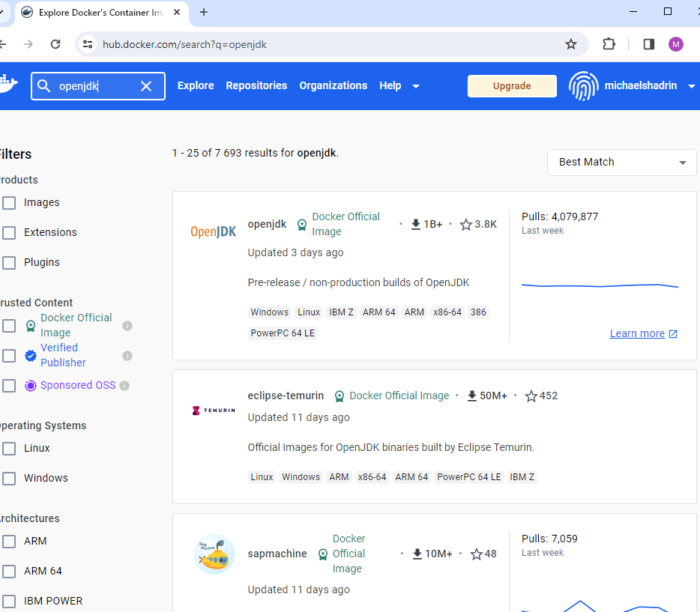Click the openjdk star rating icon
This screenshot has width=700, height=612.
465,224
